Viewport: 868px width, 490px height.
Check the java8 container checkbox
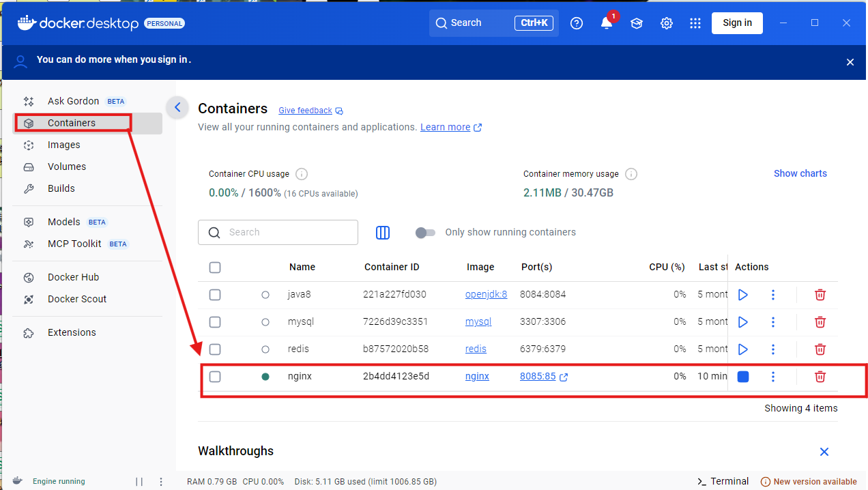[x=215, y=295]
